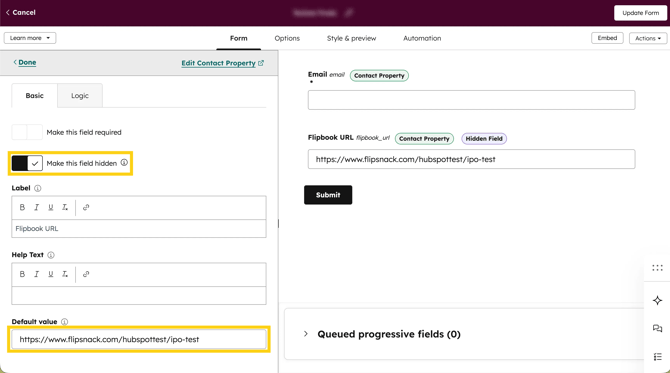The image size is (670, 373).
Task: Click the Submit button in form preview
Action: click(328, 195)
